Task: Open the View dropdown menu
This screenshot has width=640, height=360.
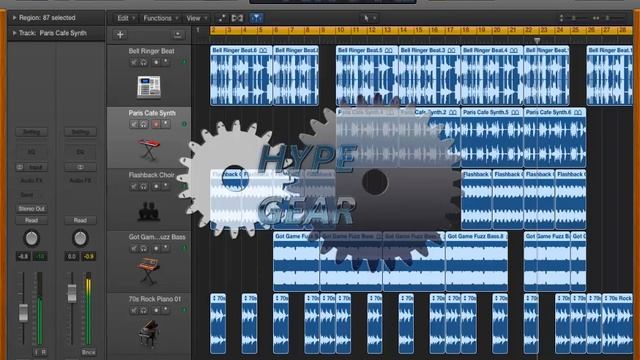Action: click(x=196, y=18)
